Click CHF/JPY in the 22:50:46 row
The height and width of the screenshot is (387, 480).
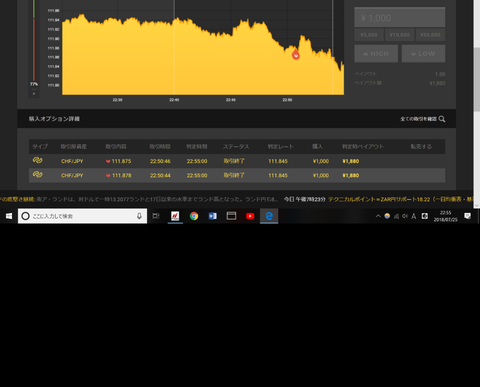(72, 161)
